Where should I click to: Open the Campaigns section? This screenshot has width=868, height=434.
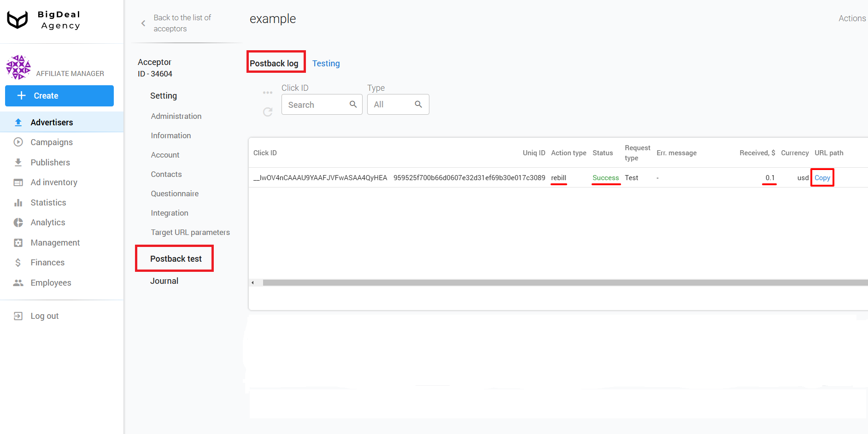pos(52,142)
